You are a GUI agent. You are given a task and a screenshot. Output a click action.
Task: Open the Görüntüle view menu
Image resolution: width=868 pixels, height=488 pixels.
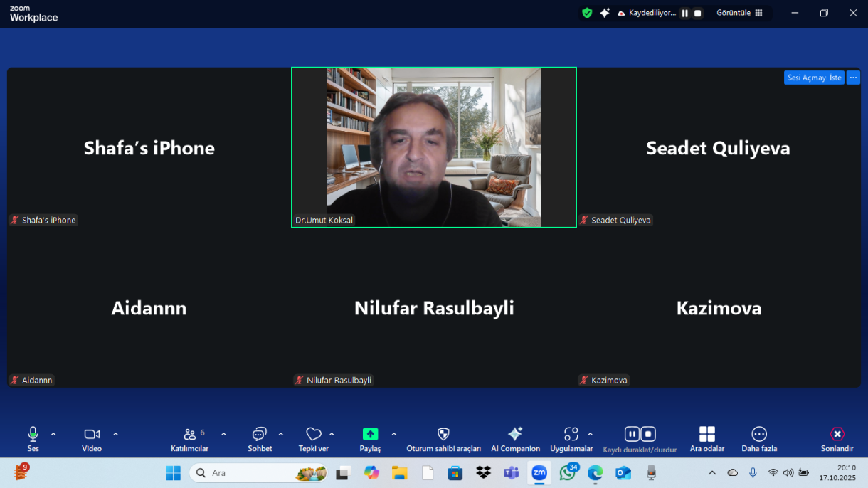(739, 13)
